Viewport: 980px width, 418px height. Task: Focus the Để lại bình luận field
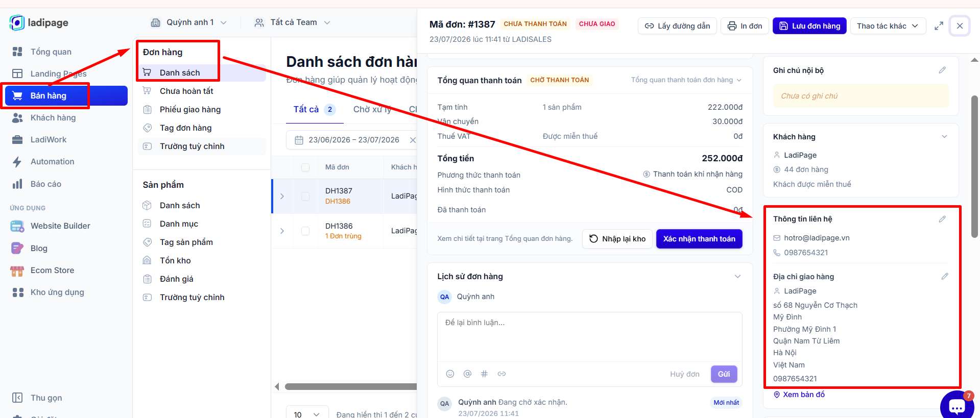[589, 337]
